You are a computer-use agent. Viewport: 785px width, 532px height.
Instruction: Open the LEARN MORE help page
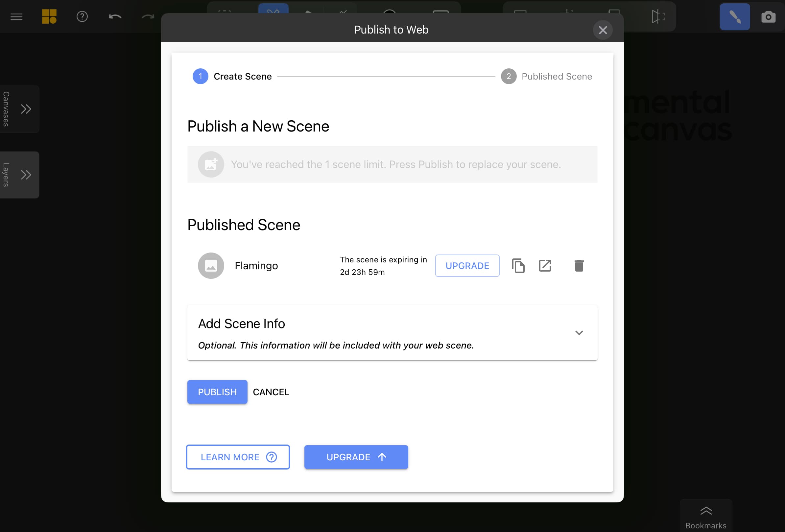(x=238, y=457)
